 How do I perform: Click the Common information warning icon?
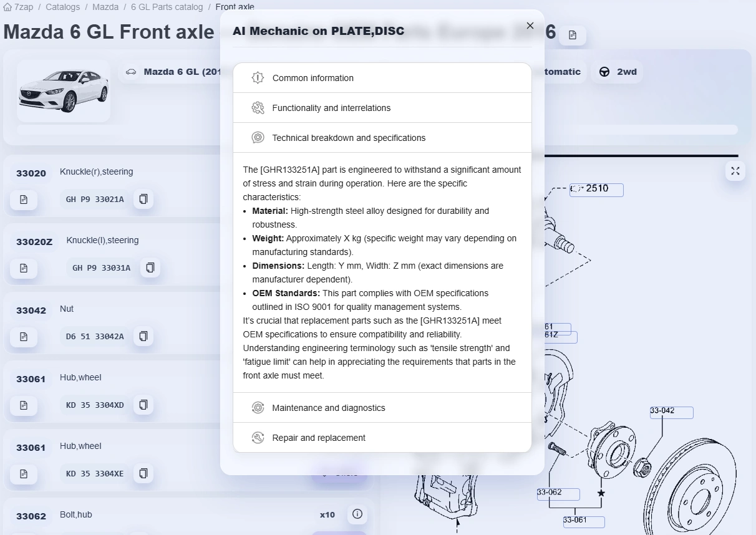click(258, 78)
